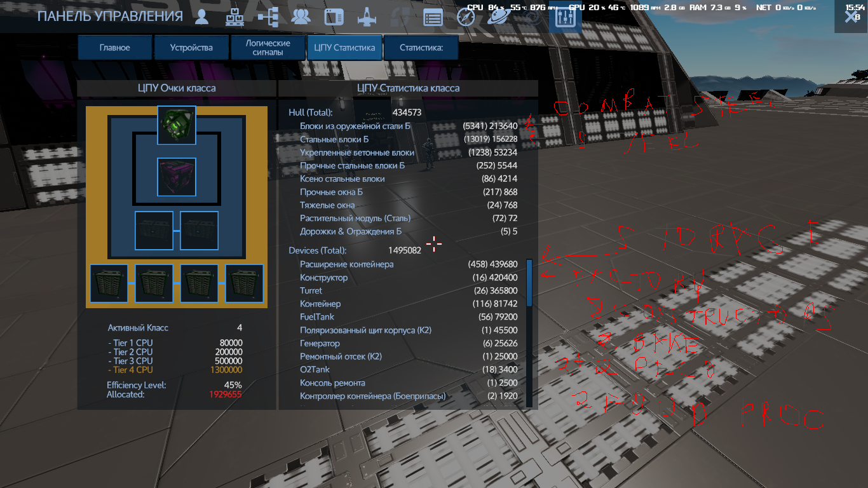
Task: Open the hierarchy tree icon in top bar
Action: tap(268, 17)
